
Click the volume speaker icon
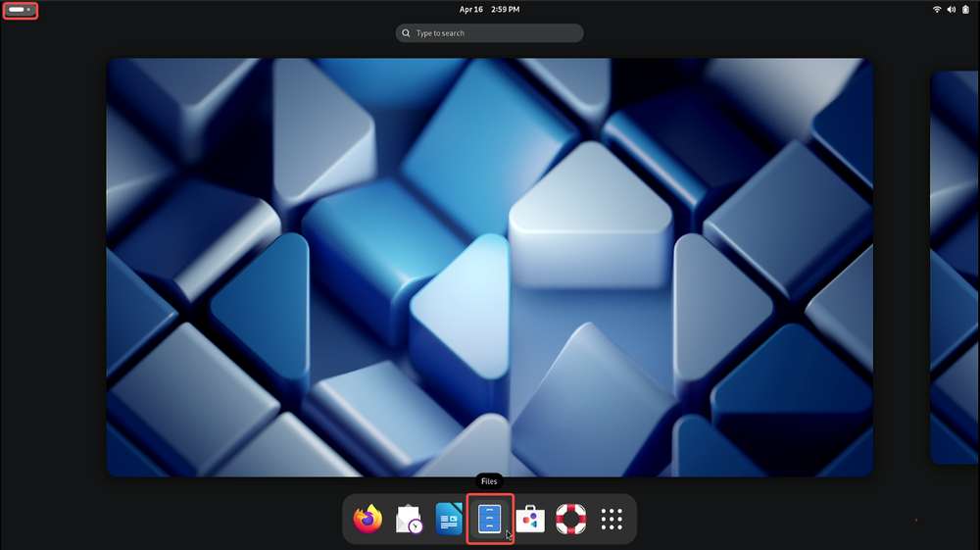(952, 10)
